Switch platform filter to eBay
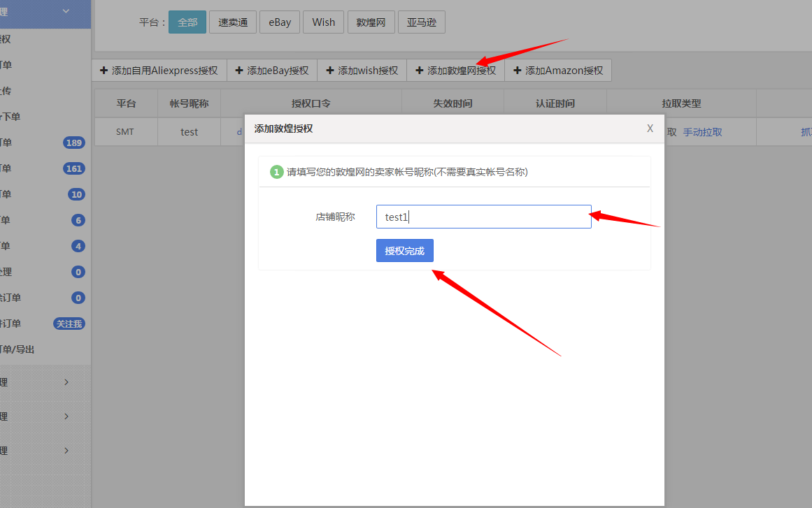The height and width of the screenshot is (508, 812). coord(280,22)
